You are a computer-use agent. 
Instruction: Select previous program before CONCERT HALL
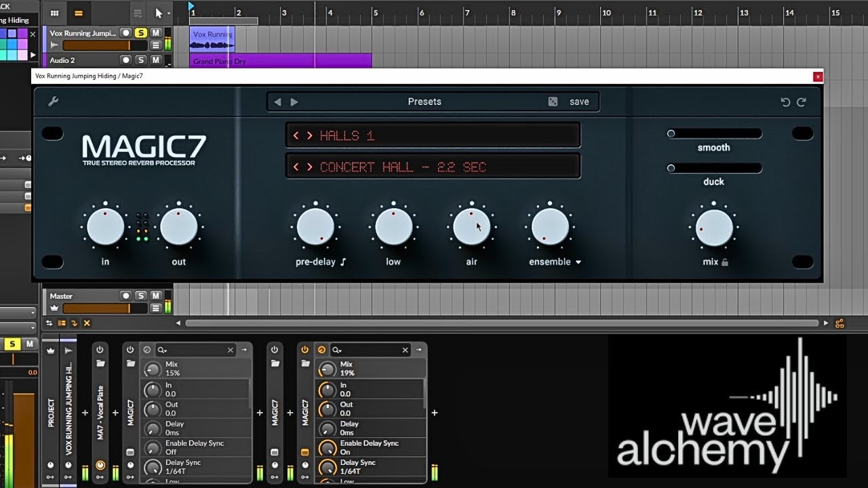tap(296, 167)
